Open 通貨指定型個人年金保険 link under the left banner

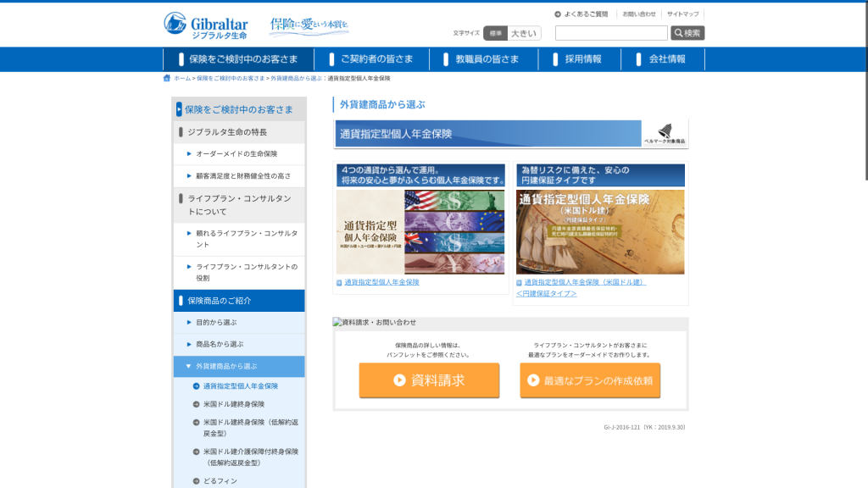382,282
